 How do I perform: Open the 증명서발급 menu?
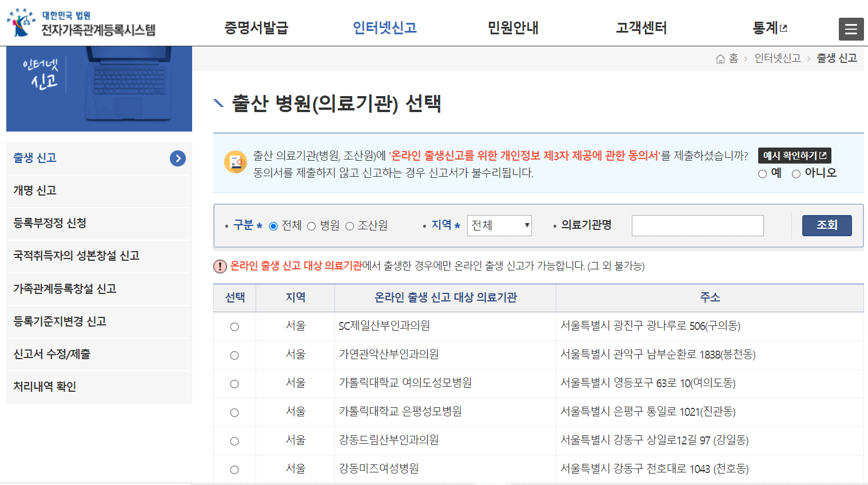[256, 27]
